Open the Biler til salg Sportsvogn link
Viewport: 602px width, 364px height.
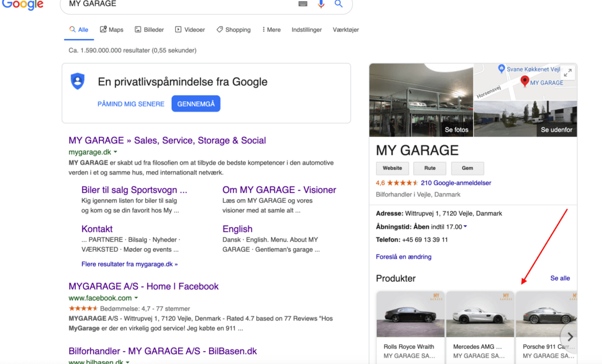pos(135,190)
